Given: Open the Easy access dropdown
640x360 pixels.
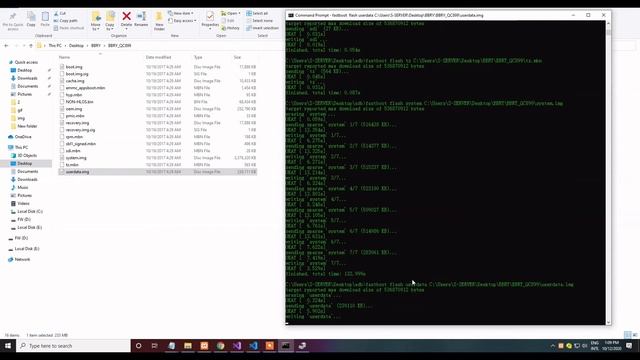Looking at the screenshot, I should (182, 21).
